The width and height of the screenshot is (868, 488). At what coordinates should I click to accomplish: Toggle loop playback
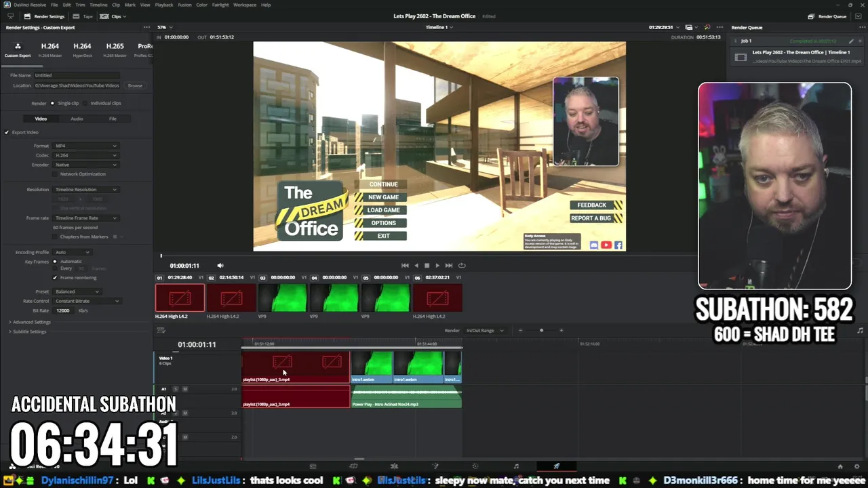point(462,266)
